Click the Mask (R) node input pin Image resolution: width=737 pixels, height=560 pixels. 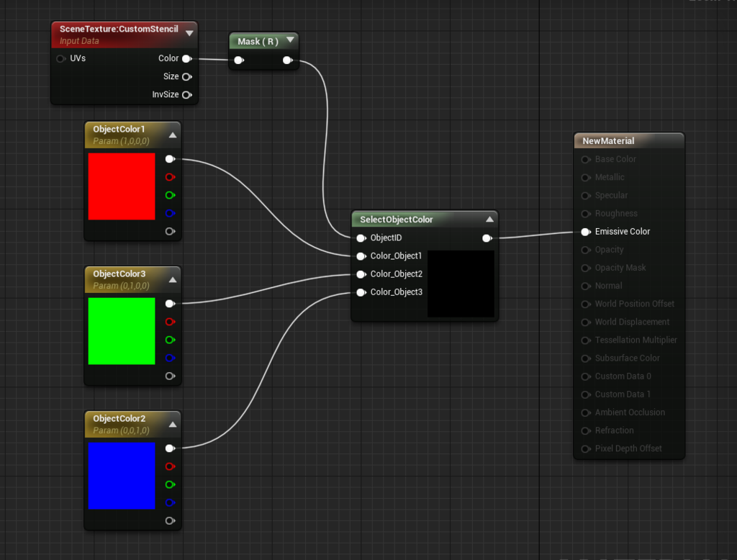point(239,60)
